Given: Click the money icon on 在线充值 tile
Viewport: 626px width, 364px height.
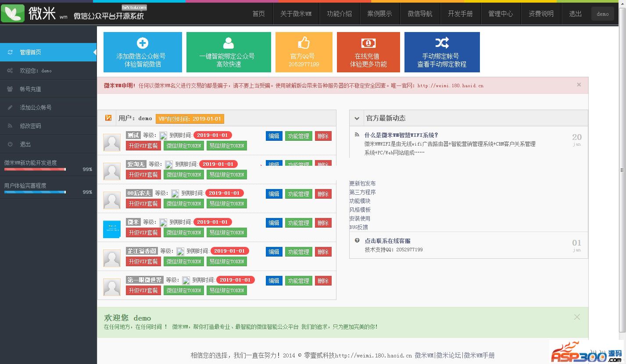Looking at the screenshot, I should [368, 43].
